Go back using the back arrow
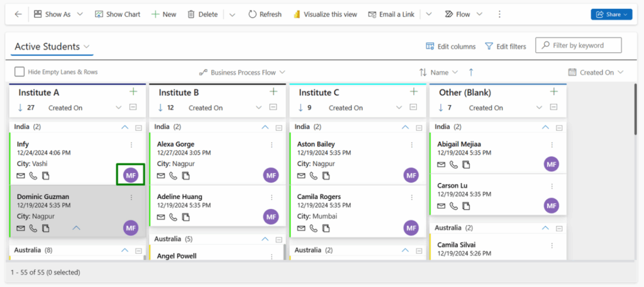 (18, 14)
